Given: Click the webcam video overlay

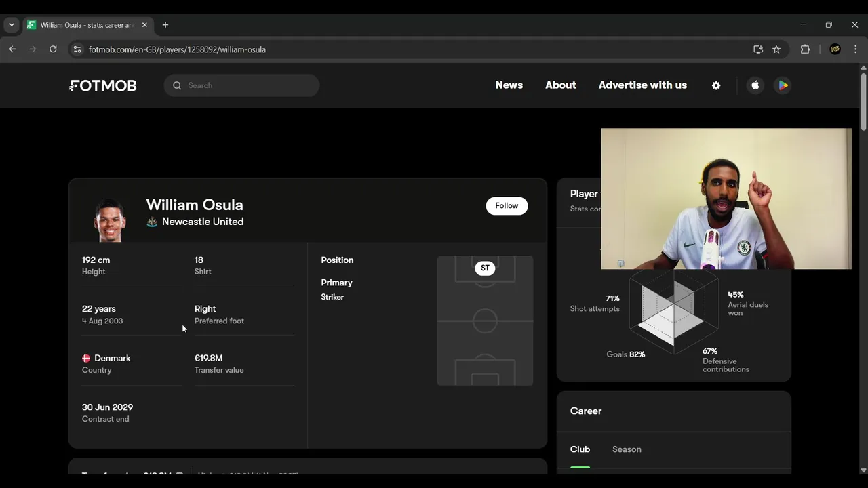Looking at the screenshot, I should pos(726,199).
